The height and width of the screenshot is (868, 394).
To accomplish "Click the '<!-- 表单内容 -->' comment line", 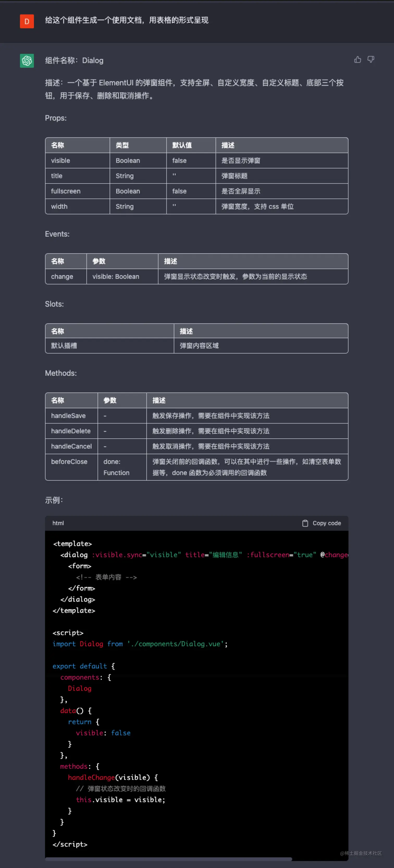I will (x=107, y=577).
